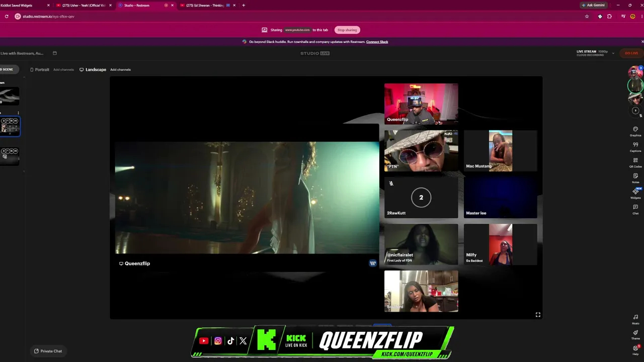Add channels for Portrait layout
Viewport: 644px width, 362px height.
[63, 69]
